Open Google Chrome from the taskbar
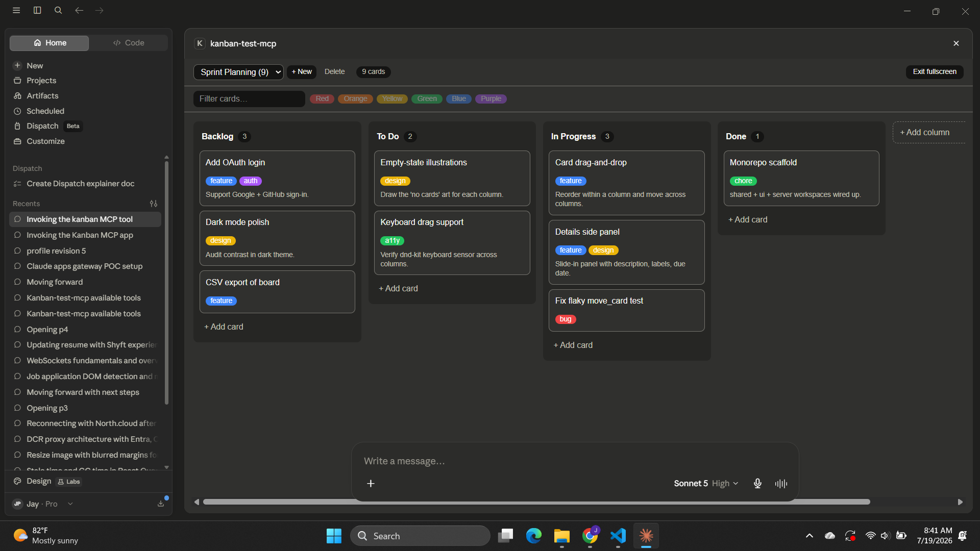 pyautogui.click(x=590, y=536)
